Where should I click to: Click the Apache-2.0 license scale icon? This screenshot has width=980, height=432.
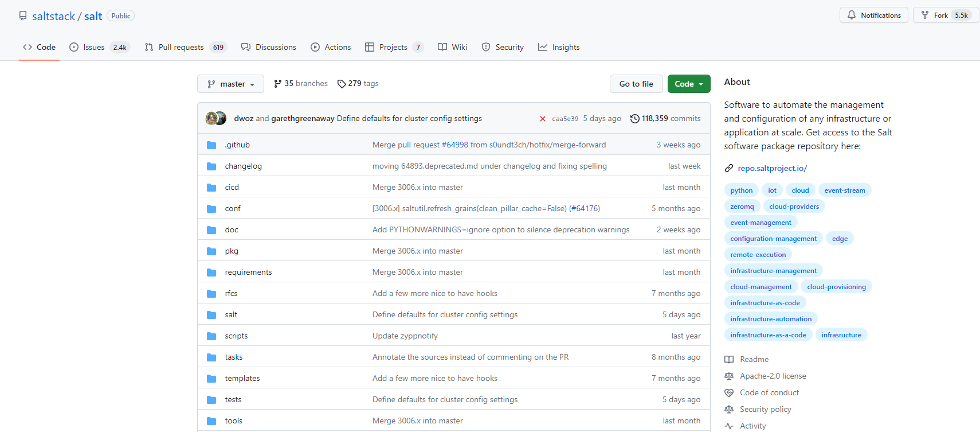[x=729, y=376]
